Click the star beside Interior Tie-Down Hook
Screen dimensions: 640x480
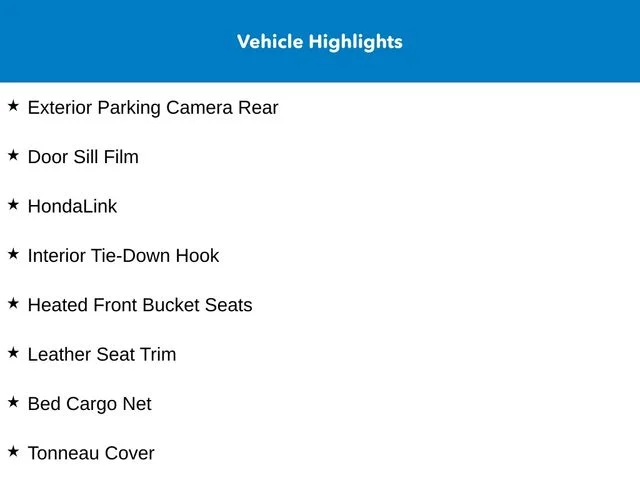(x=13, y=254)
